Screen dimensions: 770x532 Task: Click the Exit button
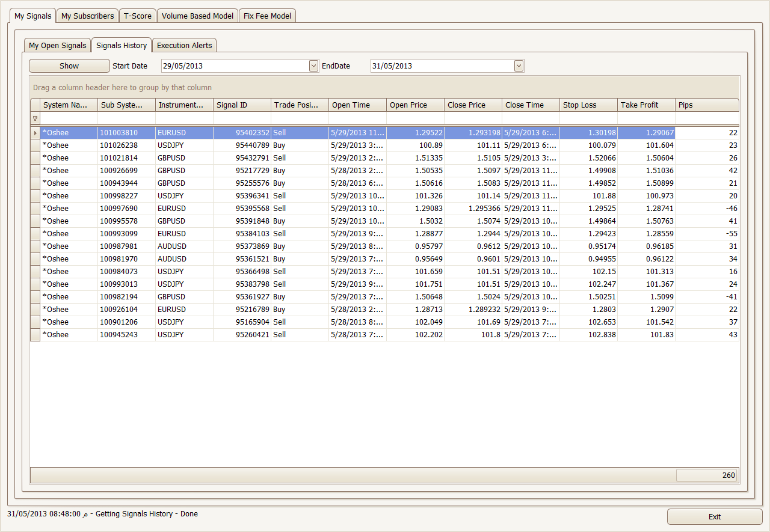point(715,516)
